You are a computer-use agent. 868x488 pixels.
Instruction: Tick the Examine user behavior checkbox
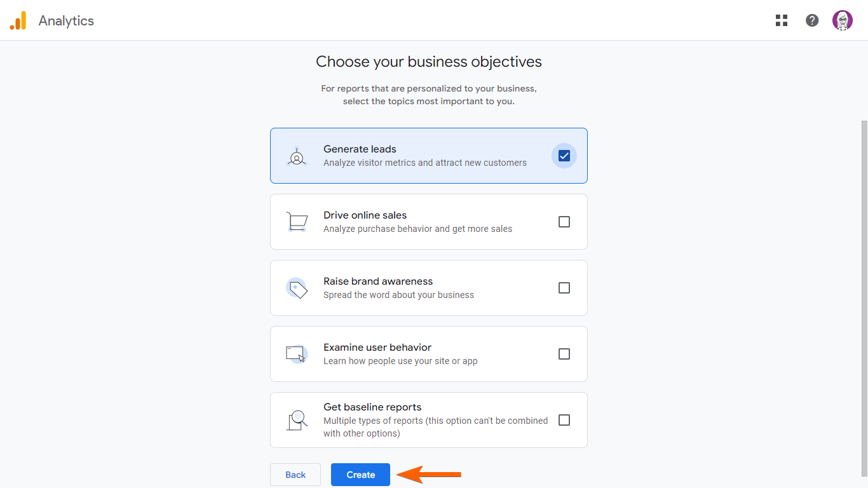(564, 354)
